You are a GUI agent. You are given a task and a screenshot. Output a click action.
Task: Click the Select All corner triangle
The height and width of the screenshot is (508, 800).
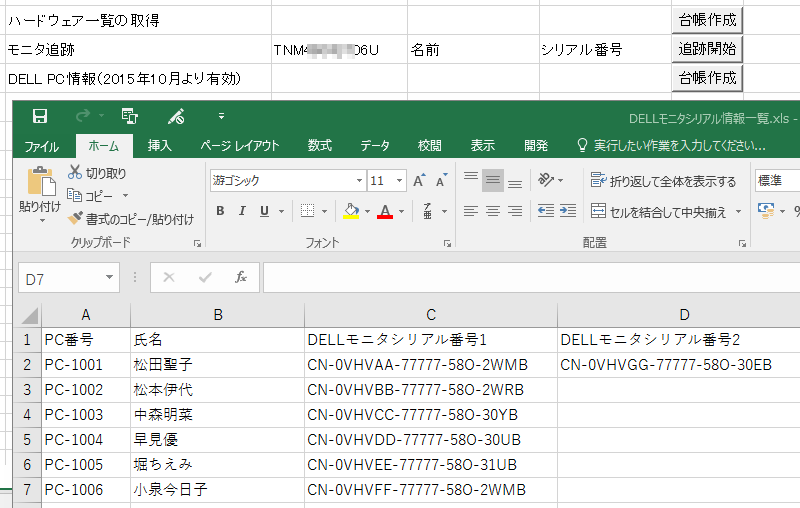(x=29, y=315)
